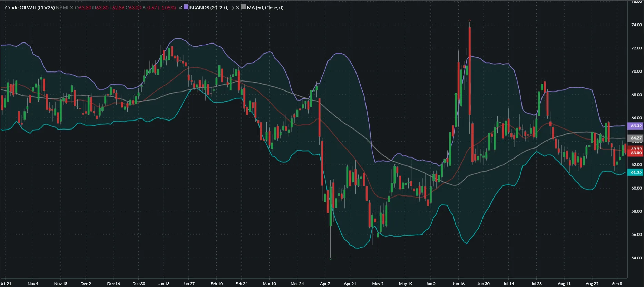Remove the BBANDS indicator using its X

(x=180, y=8)
